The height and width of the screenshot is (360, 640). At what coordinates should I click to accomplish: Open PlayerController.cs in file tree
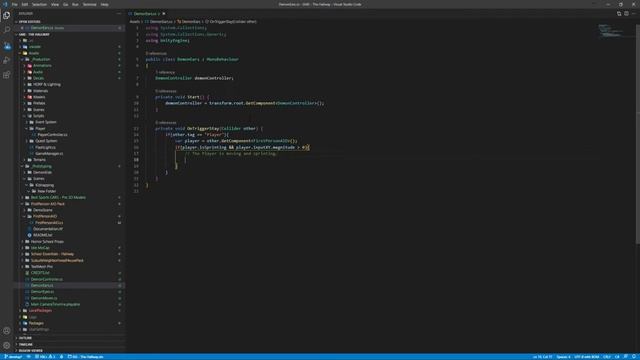[x=52, y=135]
